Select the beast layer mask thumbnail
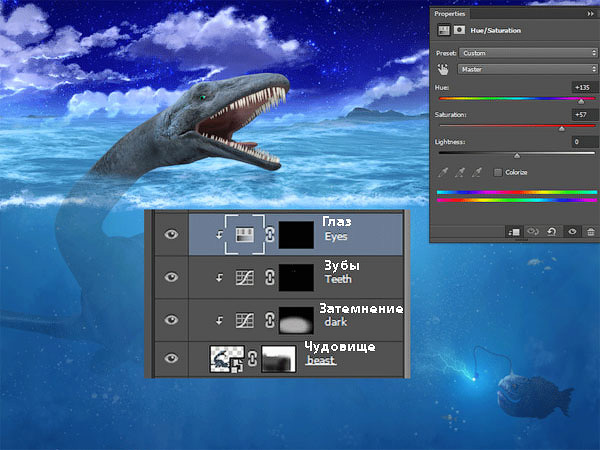The width and height of the screenshot is (600, 450). tap(279, 359)
